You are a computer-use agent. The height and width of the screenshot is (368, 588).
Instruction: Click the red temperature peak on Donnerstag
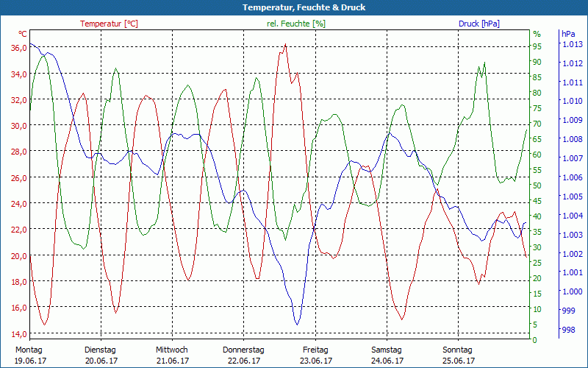(x=285, y=44)
